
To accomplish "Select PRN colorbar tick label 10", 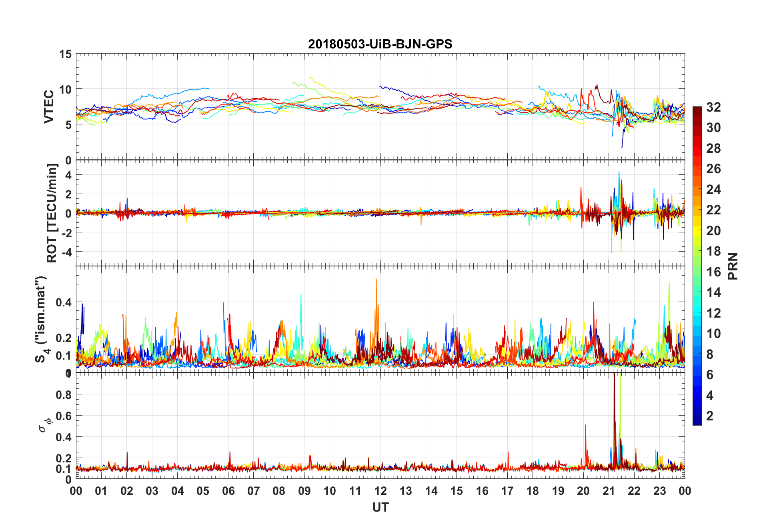I will coord(713,334).
